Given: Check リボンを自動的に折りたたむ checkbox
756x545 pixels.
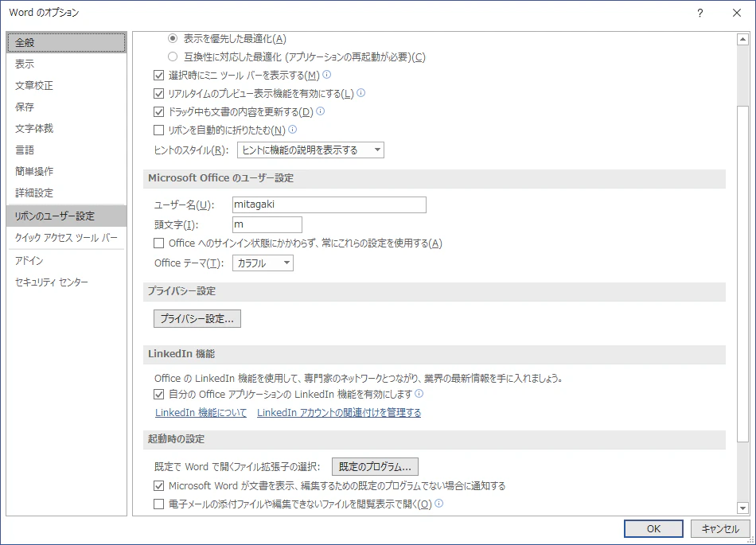Looking at the screenshot, I should click(158, 130).
